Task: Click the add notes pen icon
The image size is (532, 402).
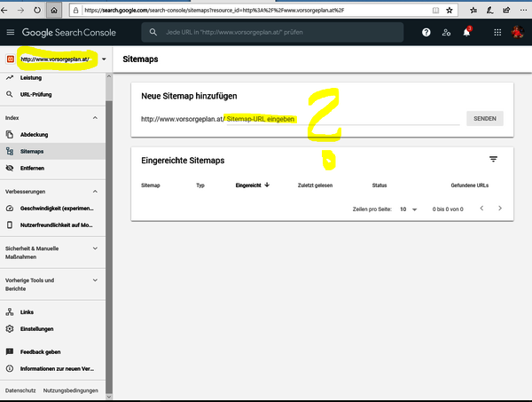Action: 490,10
